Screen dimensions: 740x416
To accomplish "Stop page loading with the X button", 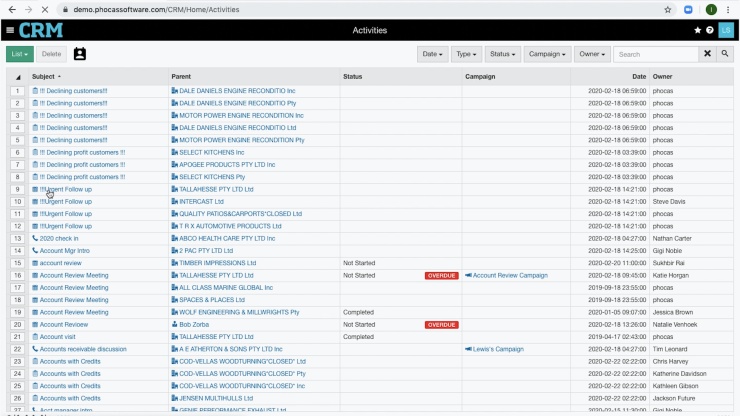I will pyautogui.click(x=45, y=9).
